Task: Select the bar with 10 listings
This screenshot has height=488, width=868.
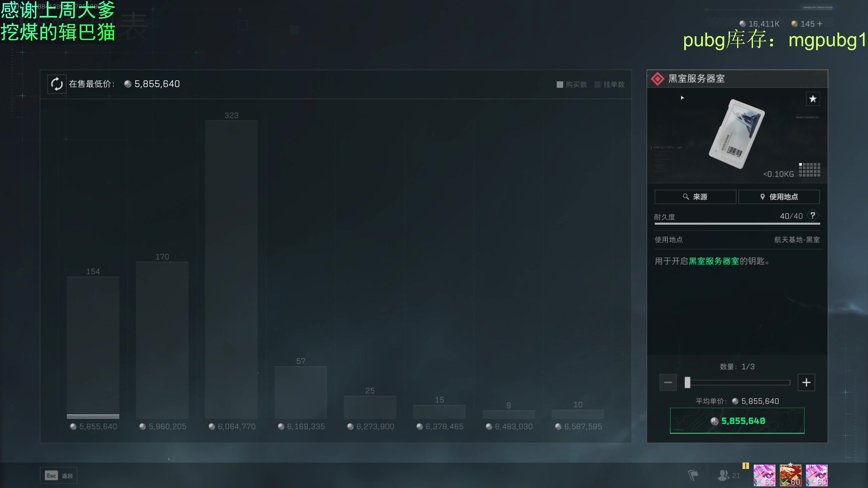Action: (578, 414)
